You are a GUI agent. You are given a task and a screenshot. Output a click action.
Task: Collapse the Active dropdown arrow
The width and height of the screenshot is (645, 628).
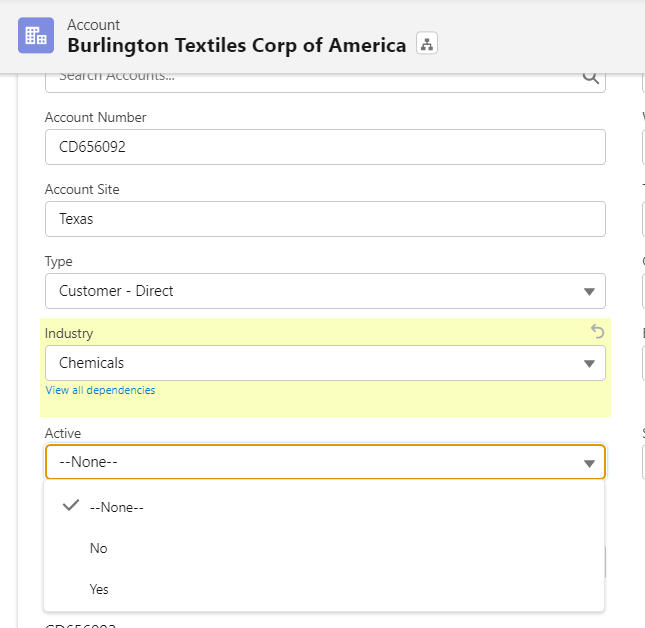point(589,463)
